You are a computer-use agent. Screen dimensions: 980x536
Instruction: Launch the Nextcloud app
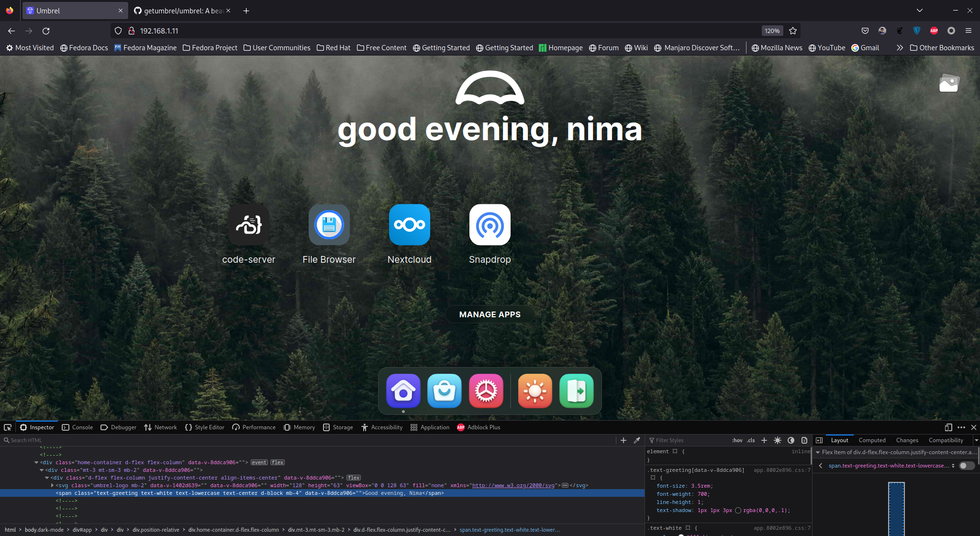pyautogui.click(x=409, y=225)
